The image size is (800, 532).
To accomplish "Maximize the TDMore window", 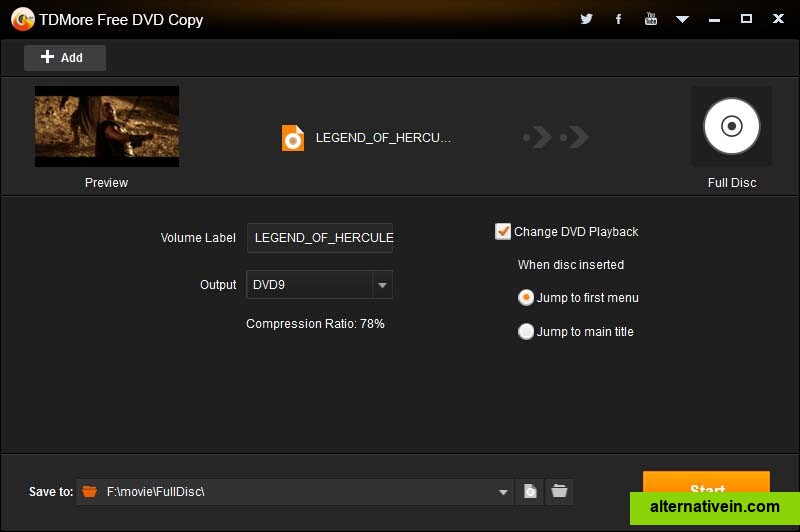I will 746,19.
